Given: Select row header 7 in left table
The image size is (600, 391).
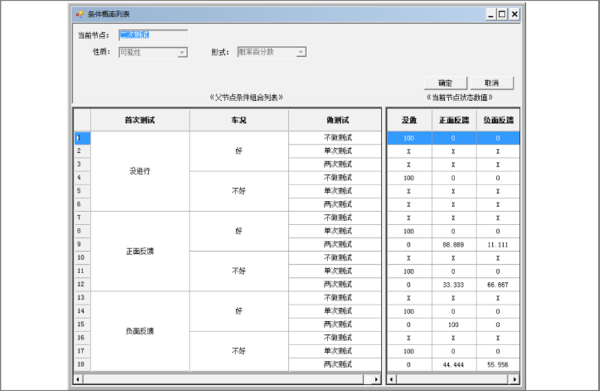Looking at the screenshot, I should click(82, 218).
